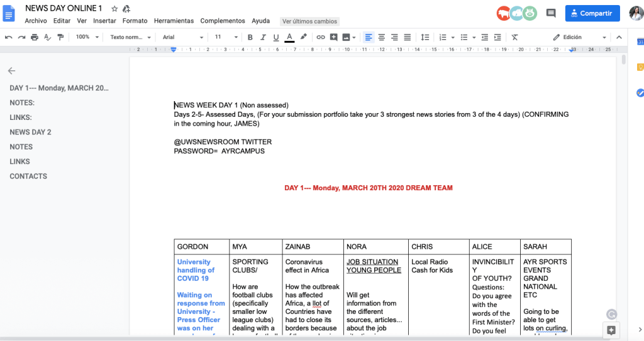The height and width of the screenshot is (341, 644).
Task: Toggle bold formatting
Action: point(250,37)
